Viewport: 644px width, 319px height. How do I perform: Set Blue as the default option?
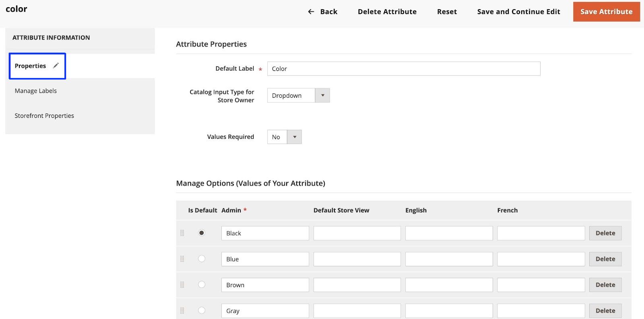pos(202,259)
